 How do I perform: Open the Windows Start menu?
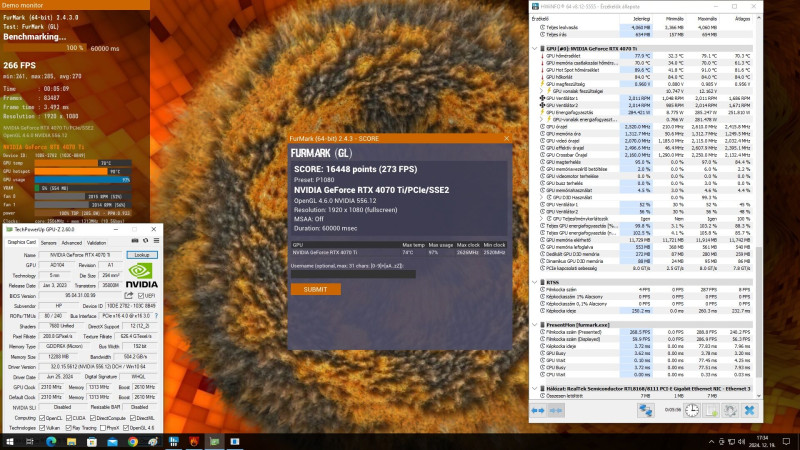point(10,441)
